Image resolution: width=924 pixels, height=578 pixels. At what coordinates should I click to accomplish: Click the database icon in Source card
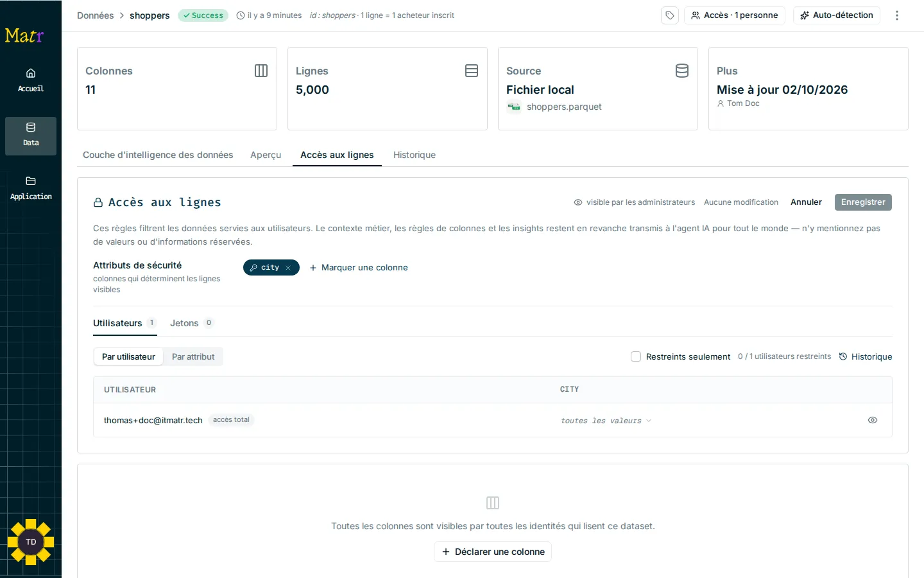click(x=682, y=71)
